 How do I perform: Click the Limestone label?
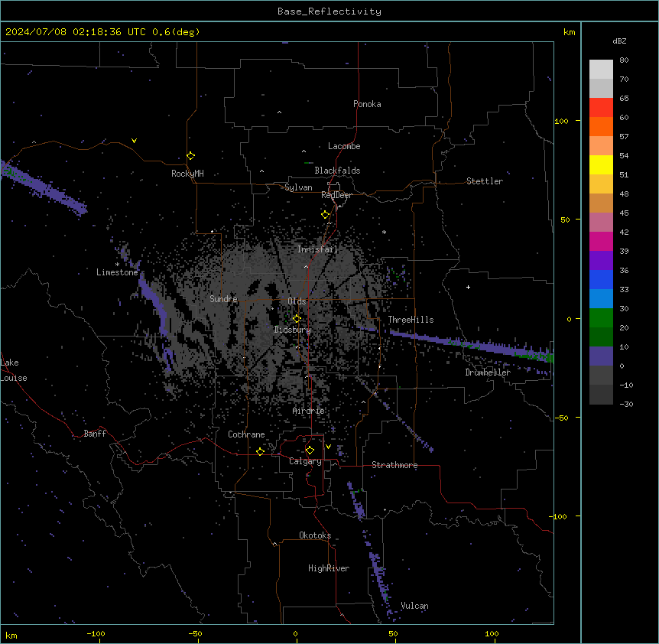coord(117,272)
